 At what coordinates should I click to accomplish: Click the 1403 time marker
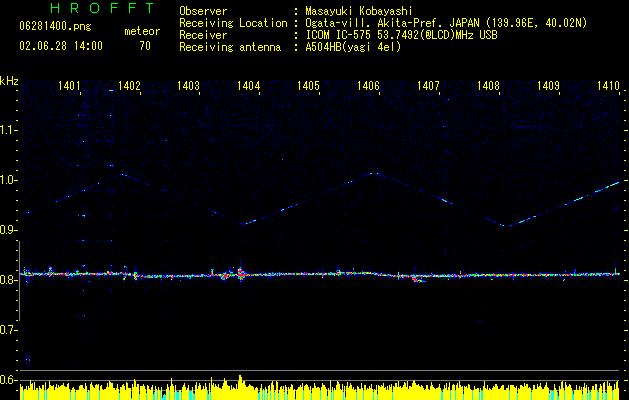tap(189, 86)
